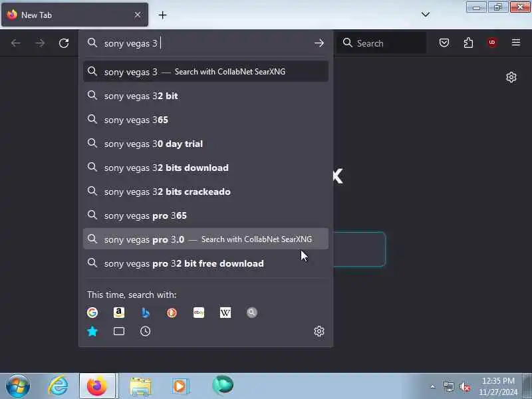Open Windows Media Player from taskbar
Image resolution: width=532 pixels, height=399 pixels.
pos(180,386)
